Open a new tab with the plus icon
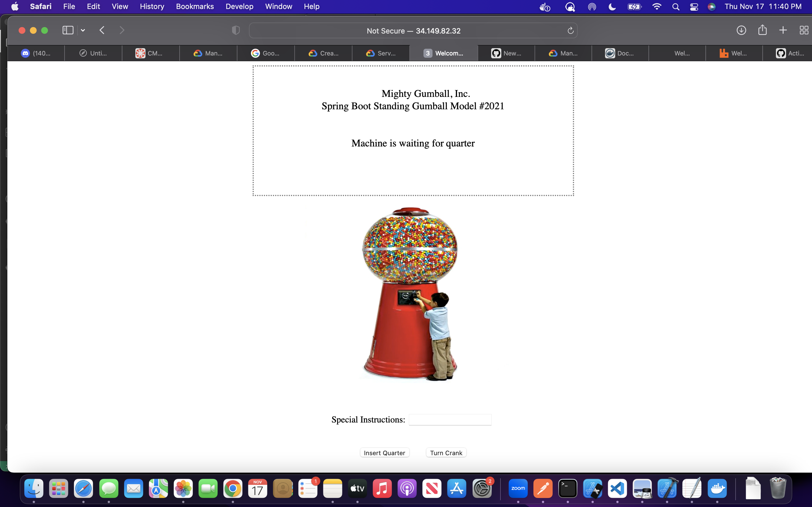Viewport: 812px width, 507px height. [x=783, y=30]
